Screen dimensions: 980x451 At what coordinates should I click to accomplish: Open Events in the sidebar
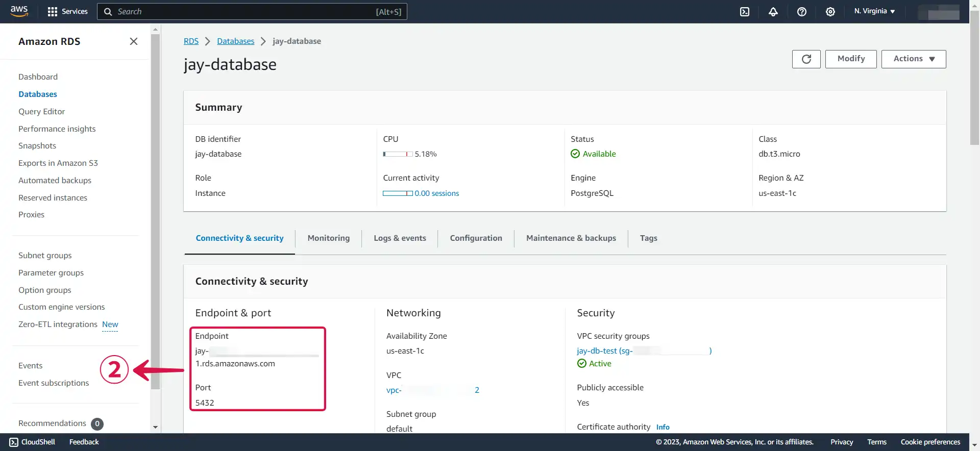[x=30, y=366]
